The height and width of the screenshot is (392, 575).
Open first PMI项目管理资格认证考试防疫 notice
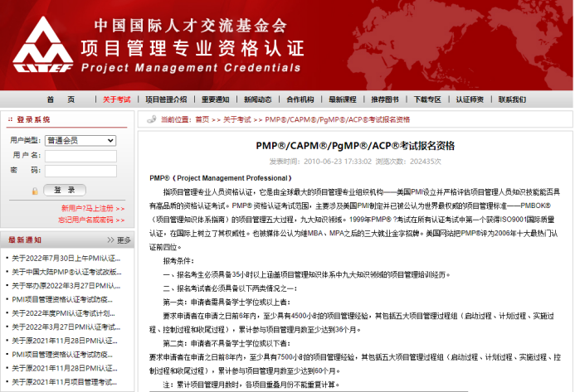pyautogui.click(x=62, y=299)
